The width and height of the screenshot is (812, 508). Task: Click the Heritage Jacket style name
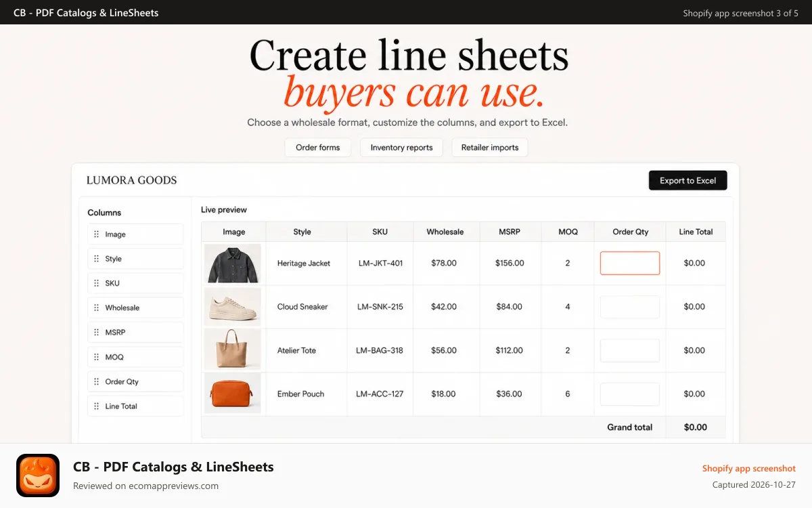coord(304,263)
